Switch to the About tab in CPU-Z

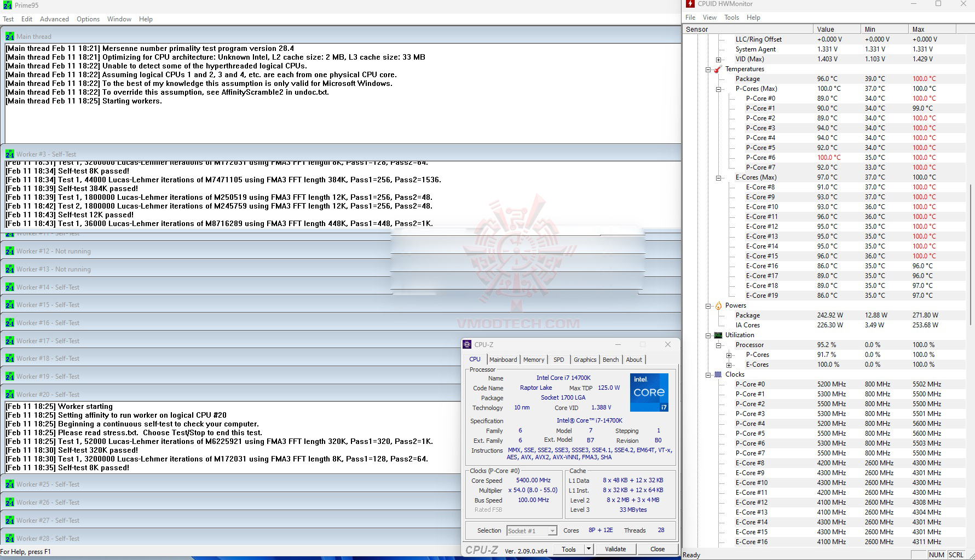pyautogui.click(x=634, y=360)
